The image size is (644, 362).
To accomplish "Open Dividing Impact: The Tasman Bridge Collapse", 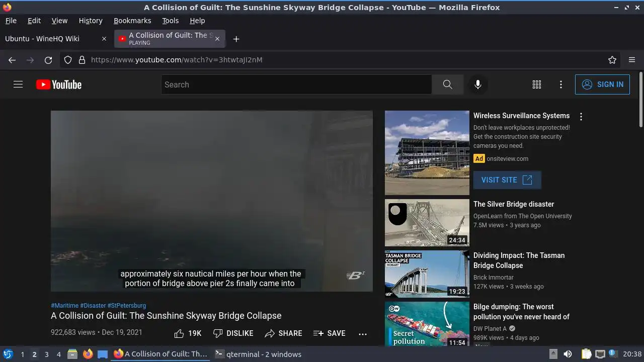I will coord(519,260).
